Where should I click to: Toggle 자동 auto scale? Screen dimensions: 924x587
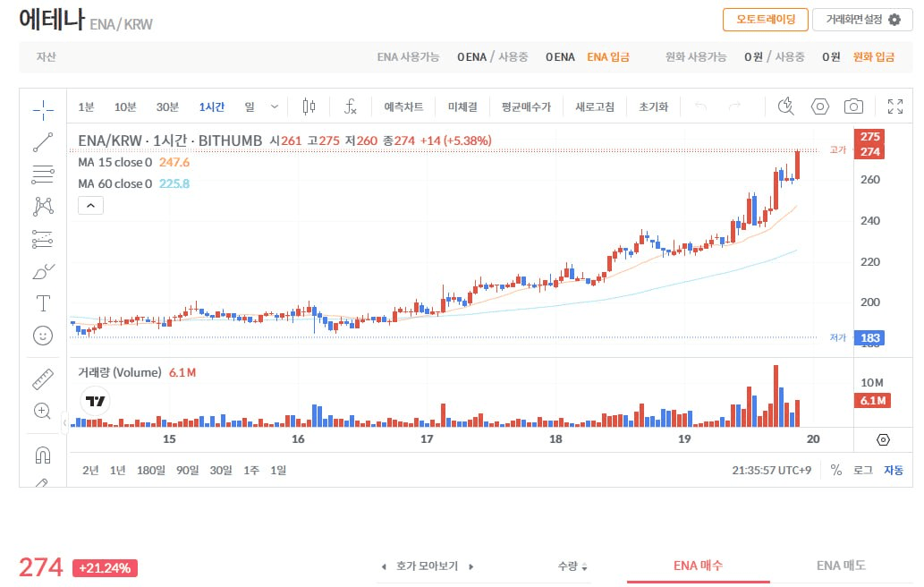point(894,471)
